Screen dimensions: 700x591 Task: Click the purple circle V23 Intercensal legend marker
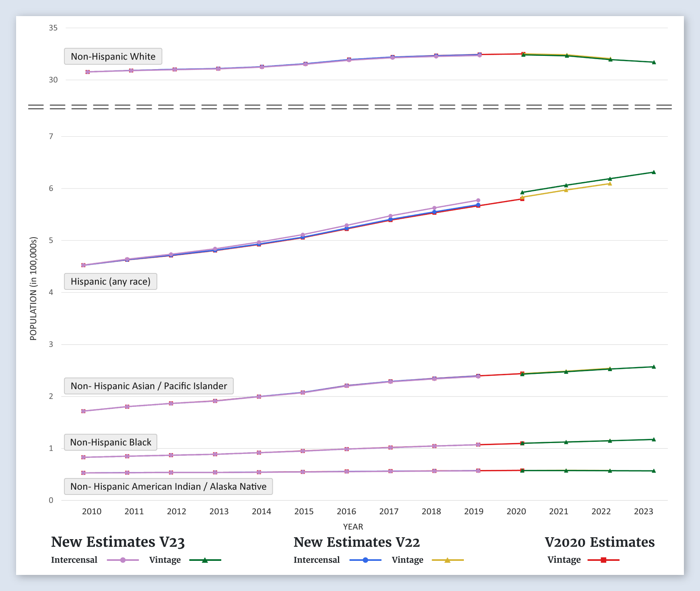123,560
